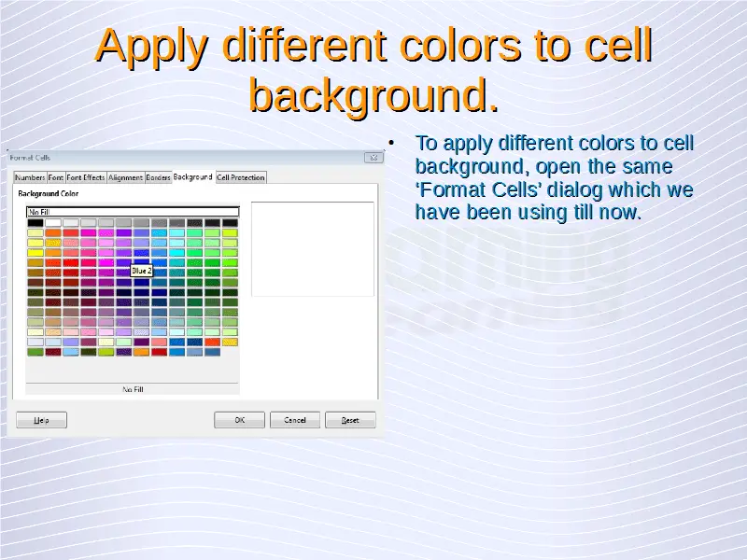Open the Font tab

pyautogui.click(x=56, y=177)
